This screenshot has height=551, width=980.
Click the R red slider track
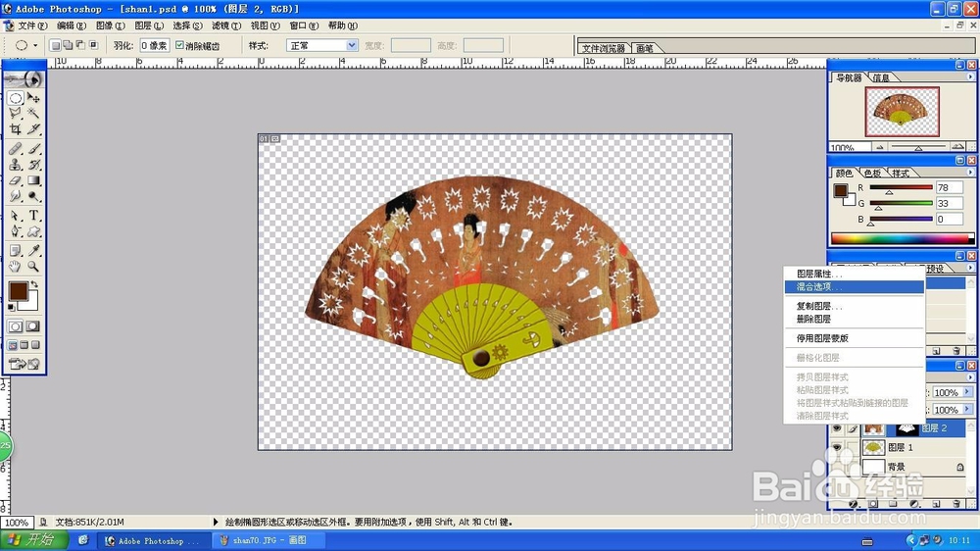pyautogui.click(x=901, y=187)
